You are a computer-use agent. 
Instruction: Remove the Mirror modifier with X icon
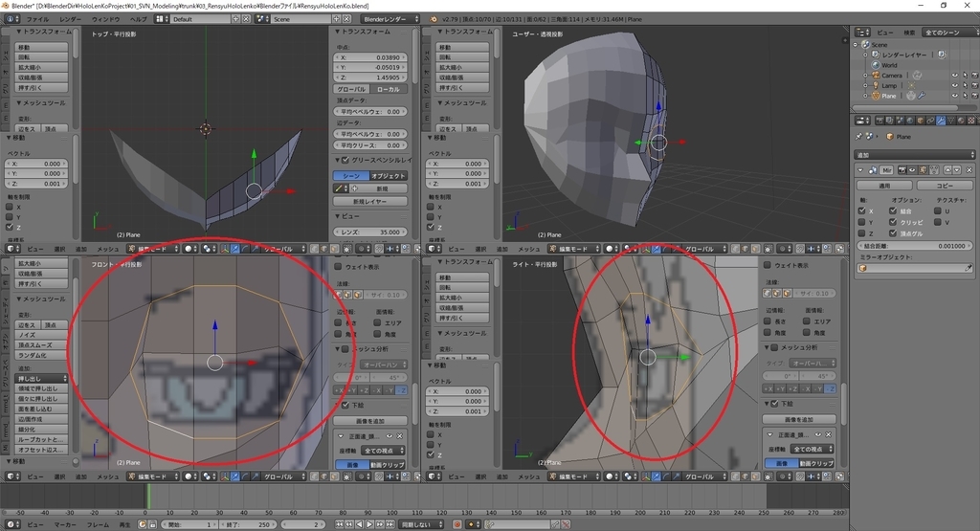coord(969,170)
